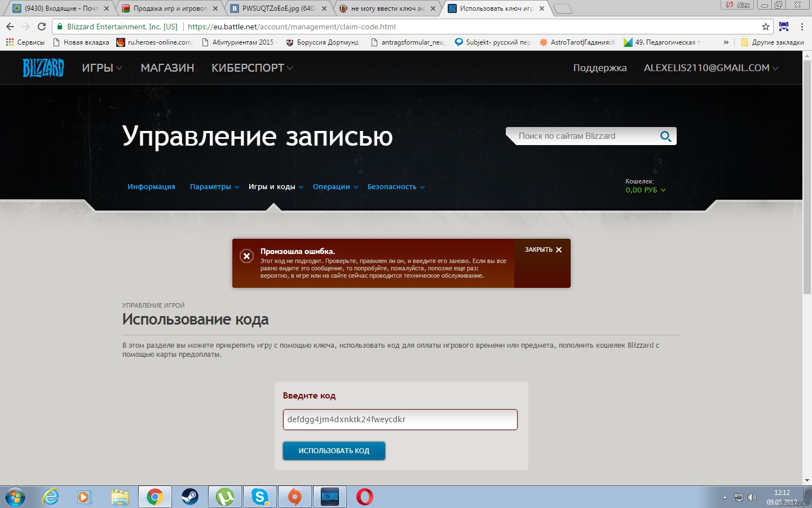
Task: Expand the КИБЕРСПОРТ dropdown menu
Action: 252,68
